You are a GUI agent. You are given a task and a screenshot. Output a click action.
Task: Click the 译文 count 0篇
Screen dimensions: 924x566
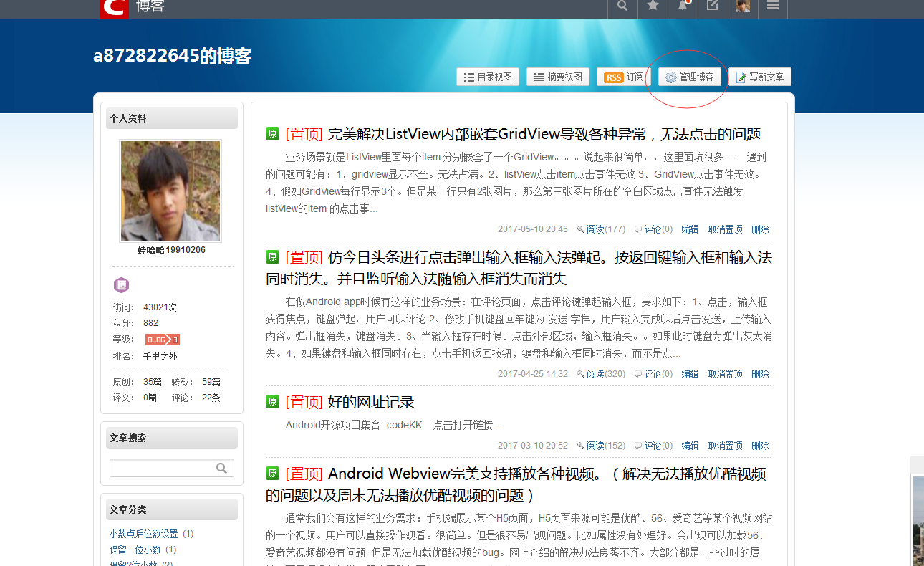pyautogui.click(x=150, y=398)
